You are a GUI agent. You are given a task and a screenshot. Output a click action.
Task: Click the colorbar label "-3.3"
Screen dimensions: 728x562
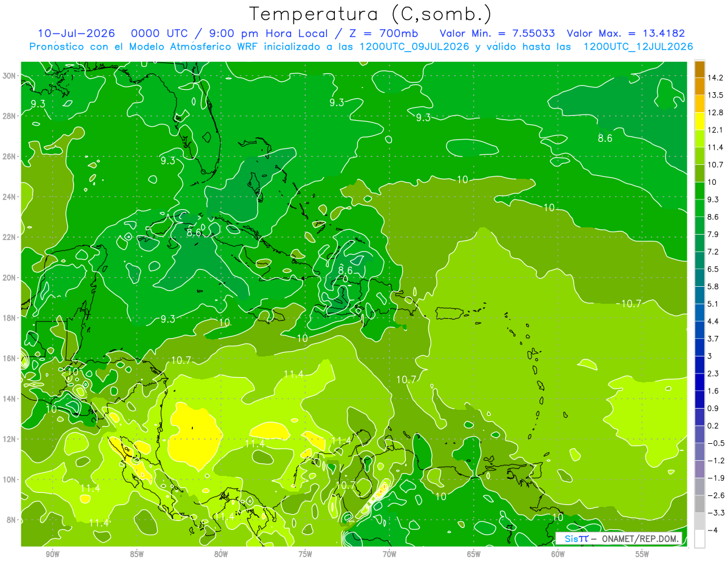click(716, 513)
